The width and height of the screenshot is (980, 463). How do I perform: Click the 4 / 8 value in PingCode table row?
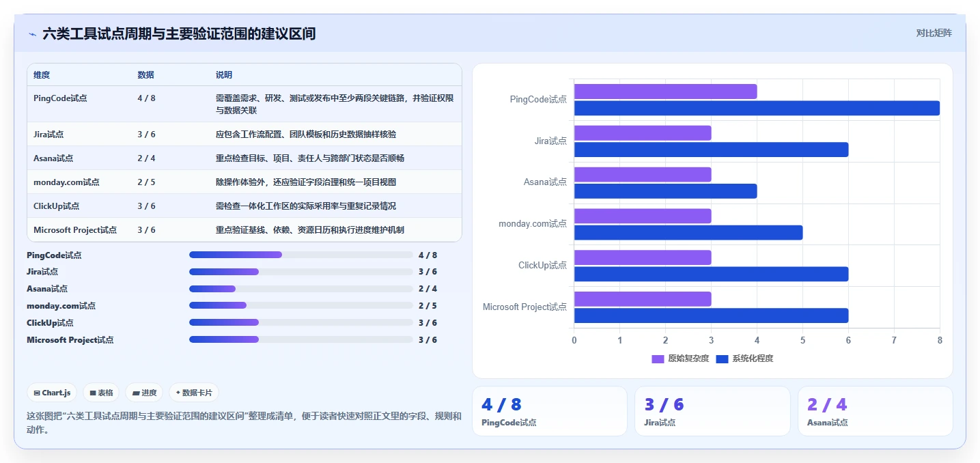coord(146,98)
